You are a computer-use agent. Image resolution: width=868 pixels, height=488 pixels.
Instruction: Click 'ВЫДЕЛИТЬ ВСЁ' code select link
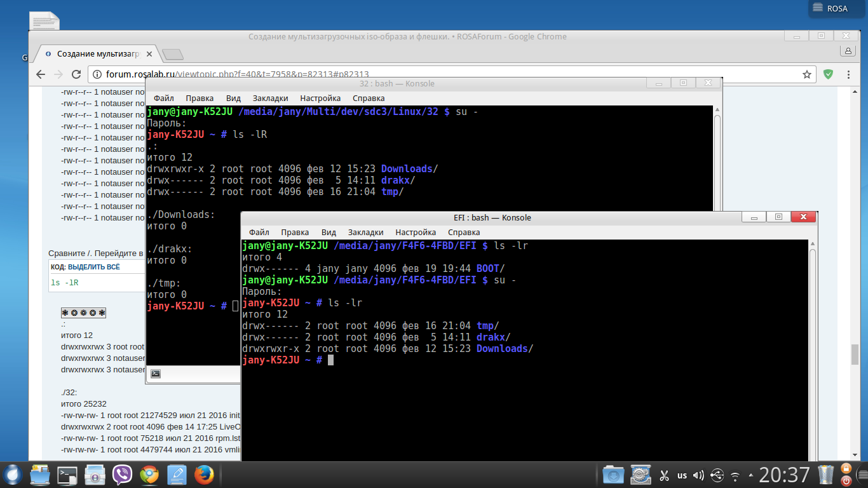pyautogui.click(x=95, y=267)
